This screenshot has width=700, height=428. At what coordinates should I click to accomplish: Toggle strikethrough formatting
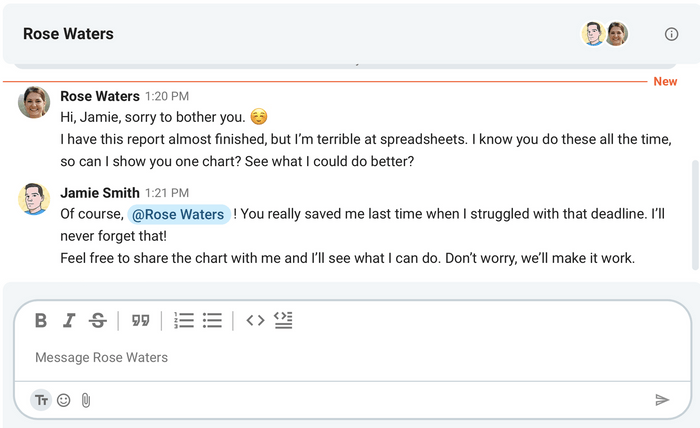(x=97, y=320)
